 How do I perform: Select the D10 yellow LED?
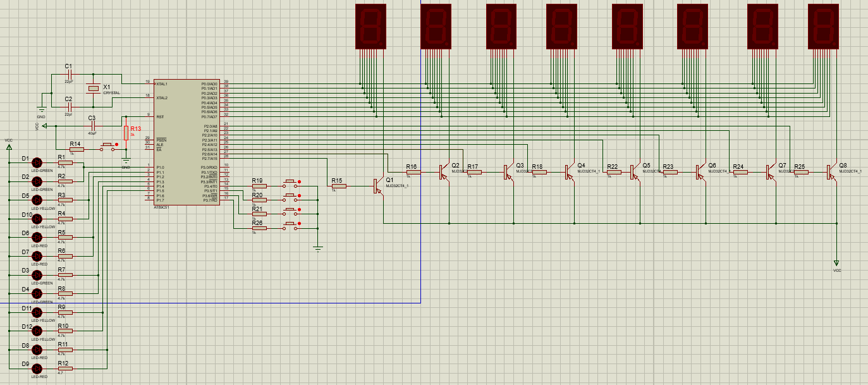[37, 219]
